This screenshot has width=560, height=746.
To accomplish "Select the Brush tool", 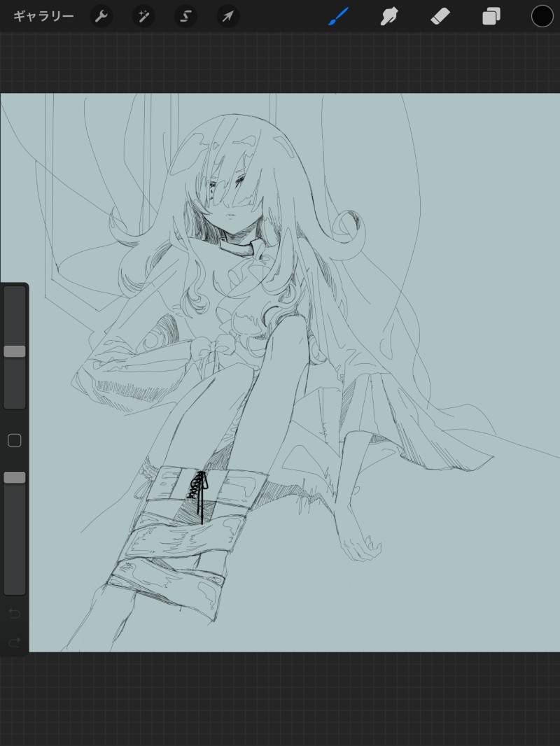I will click(x=339, y=17).
